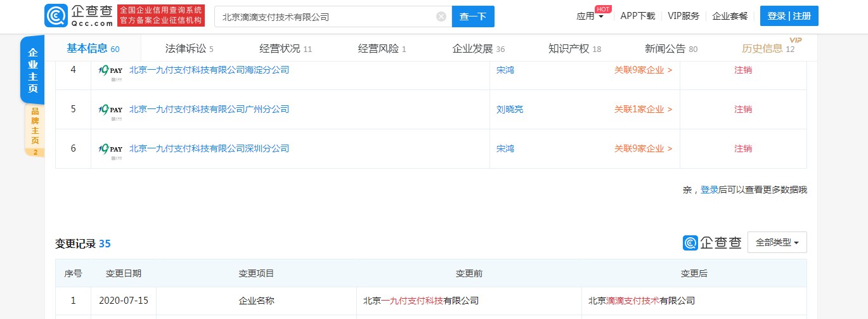Click 注销 status in 海淀分公司 row
The image size is (868, 319).
pos(743,70)
